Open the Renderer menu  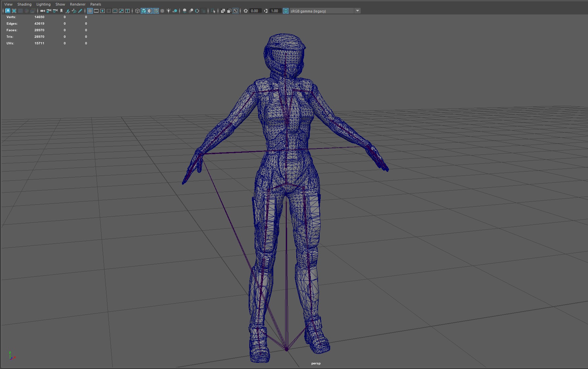point(78,4)
